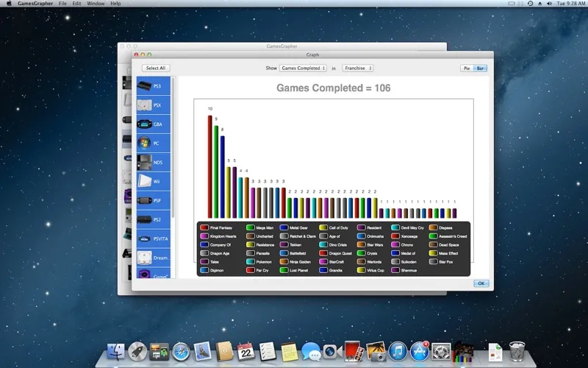Image resolution: width=588 pixels, height=368 pixels.
Task: Click the Mega Man legend swatch
Action: tap(251, 227)
